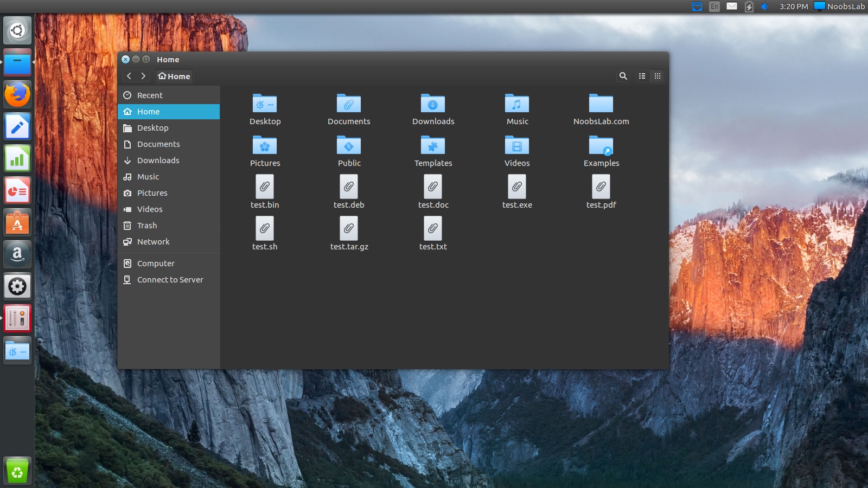Click the back navigation arrow

point(129,76)
